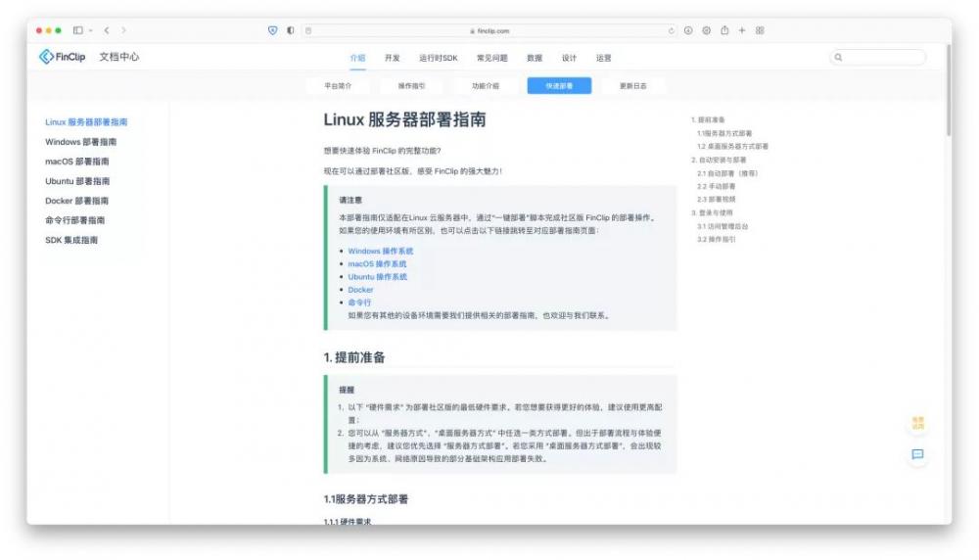Open the sidebar options dropdown arrow
This screenshot has width=979, height=560.
click(x=90, y=30)
